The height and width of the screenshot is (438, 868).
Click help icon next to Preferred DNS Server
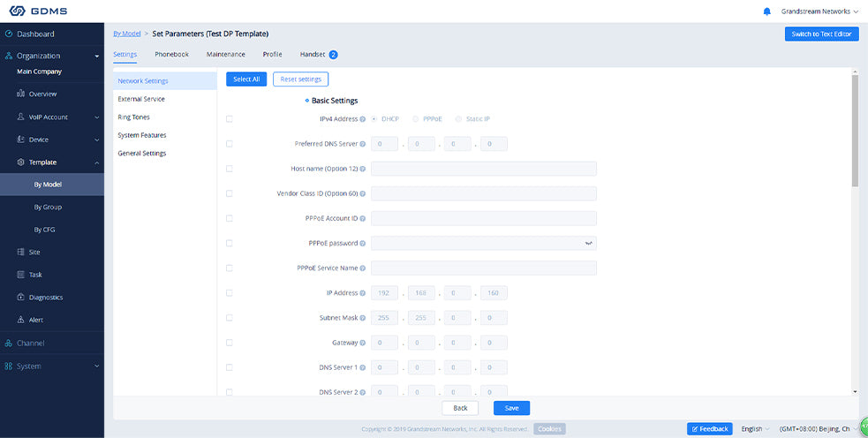(363, 144)
